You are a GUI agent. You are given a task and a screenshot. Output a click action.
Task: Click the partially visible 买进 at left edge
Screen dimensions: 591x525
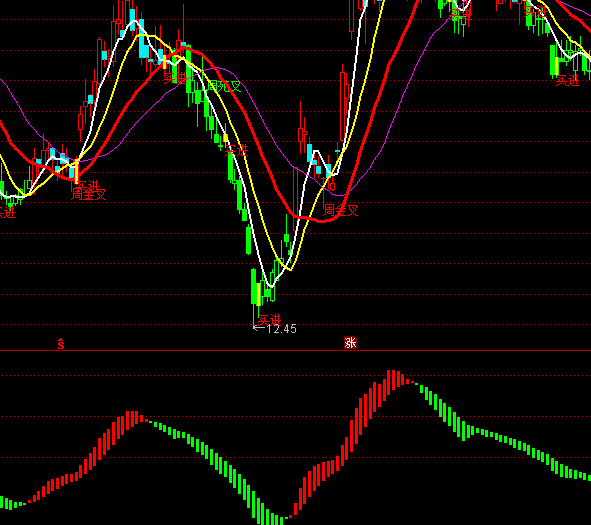tap(7, 212)
